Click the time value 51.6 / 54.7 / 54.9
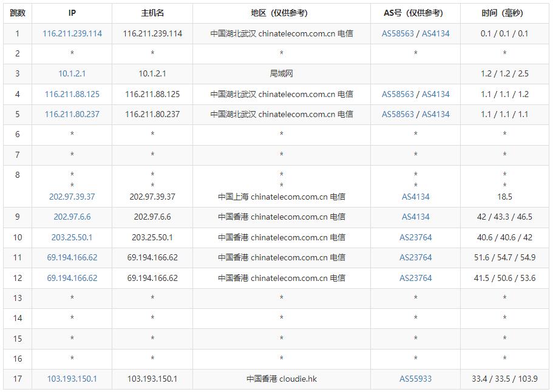Screen dimensions: 553x392 pos(504,257)
